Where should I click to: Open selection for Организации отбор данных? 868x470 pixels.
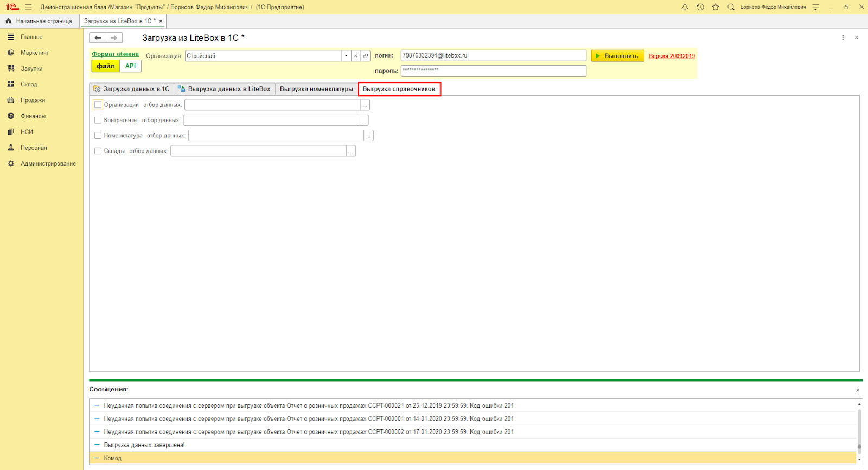(x=365, y=105)
